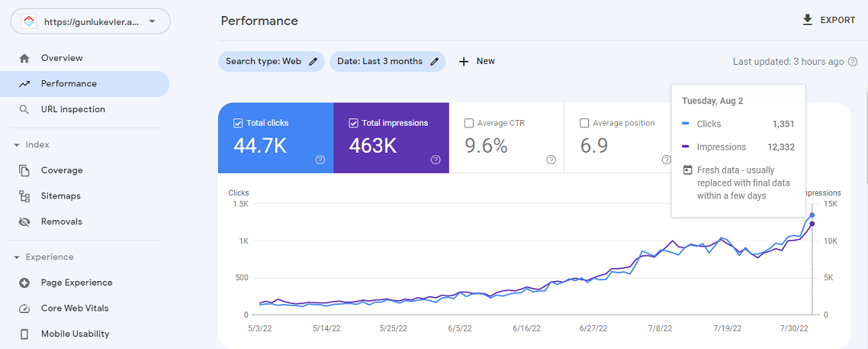Uncheck the Total impressions checkbox
The image size is (868, 349).
[x=353, y=123]
